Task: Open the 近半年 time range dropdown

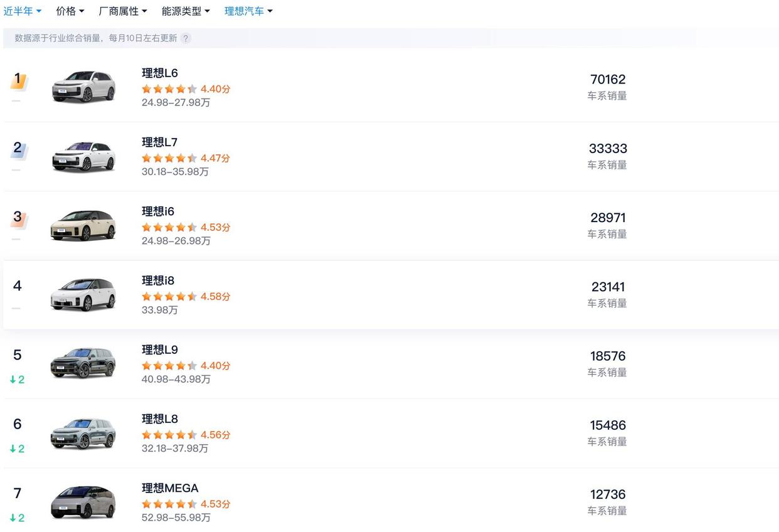Action: 23,11
